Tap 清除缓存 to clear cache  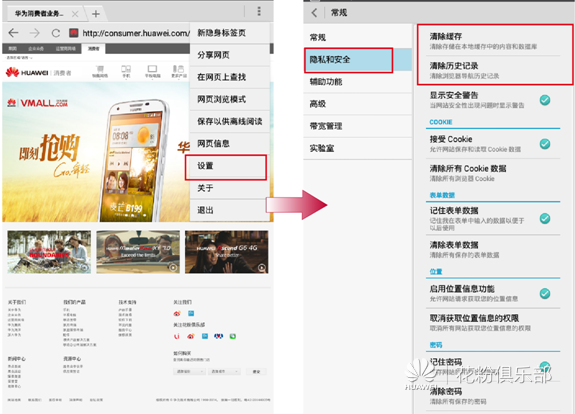coord(493,41)
